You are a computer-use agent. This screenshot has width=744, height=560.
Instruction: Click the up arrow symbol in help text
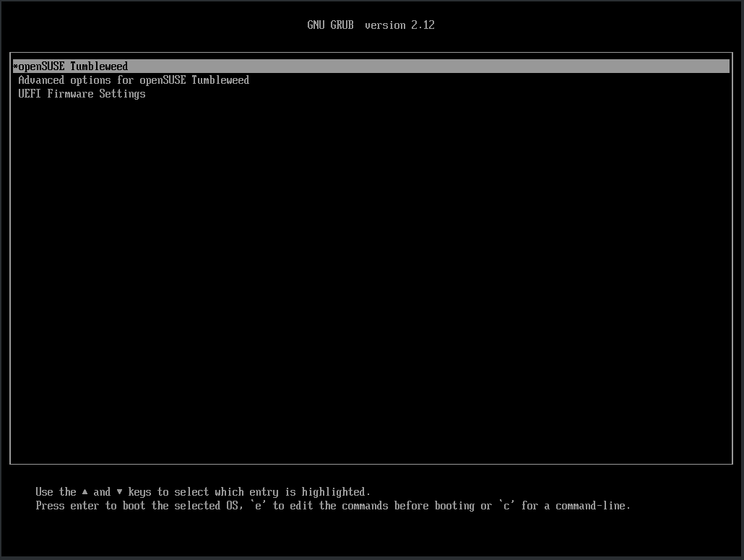pyautogui.click(x=85, y=491)
